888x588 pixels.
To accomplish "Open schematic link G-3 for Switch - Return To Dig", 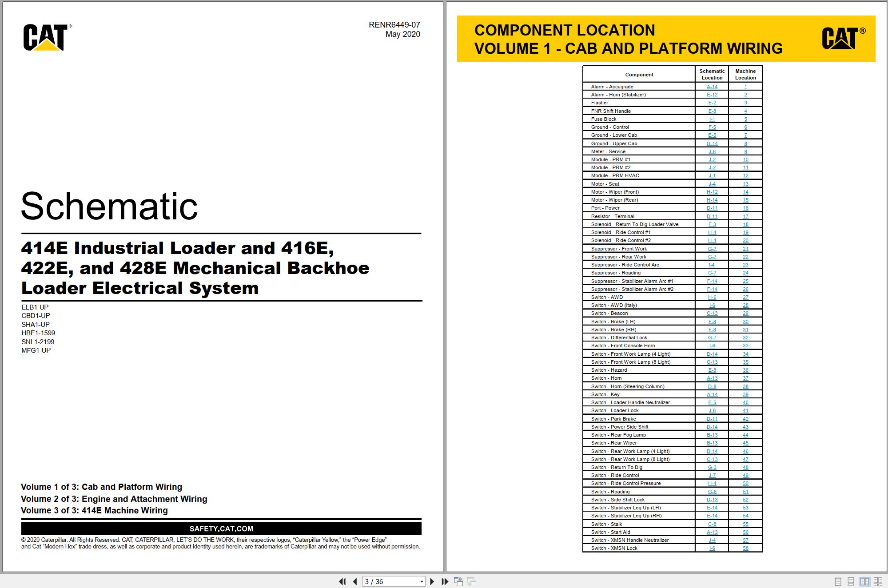I will pyautogui.click(x=712, y=467).
